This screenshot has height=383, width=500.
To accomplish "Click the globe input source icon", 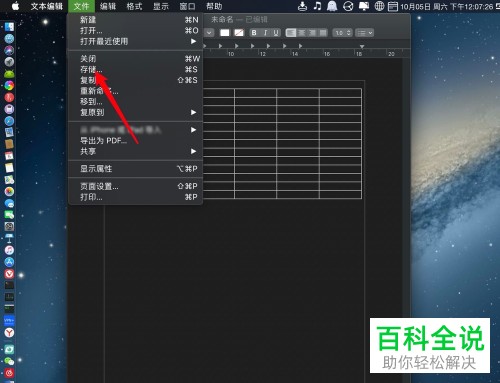I will coord(379,6).
